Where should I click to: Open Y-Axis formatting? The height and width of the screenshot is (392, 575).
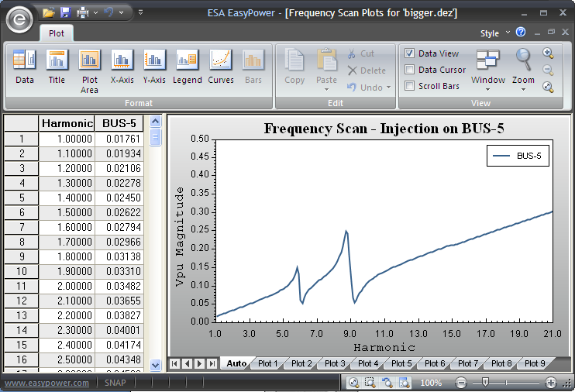[x=154, y=67]
